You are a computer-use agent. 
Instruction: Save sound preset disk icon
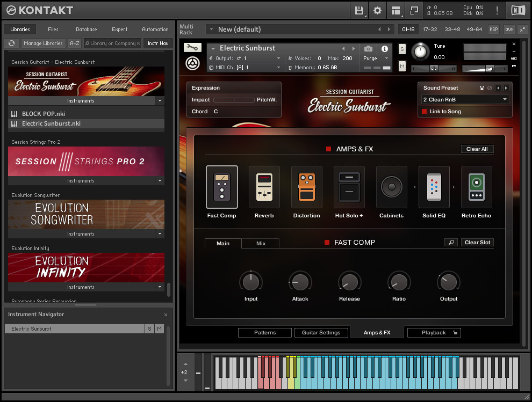tap(482, 88)
